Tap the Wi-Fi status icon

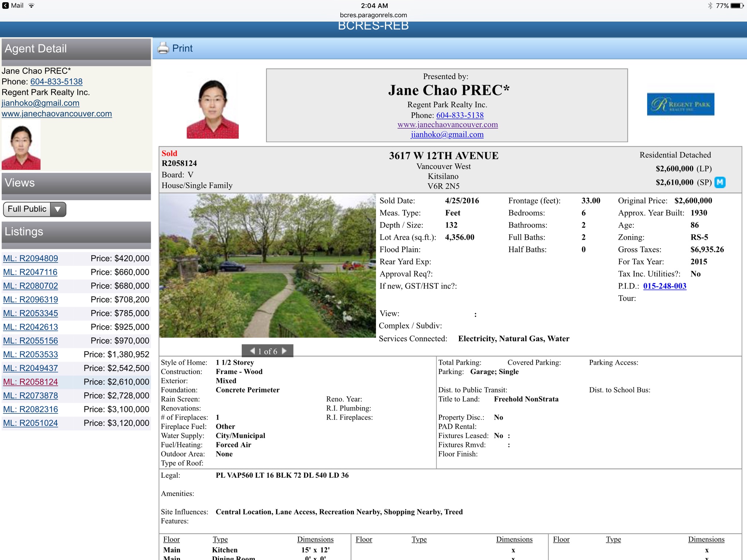tap(32, 5)
